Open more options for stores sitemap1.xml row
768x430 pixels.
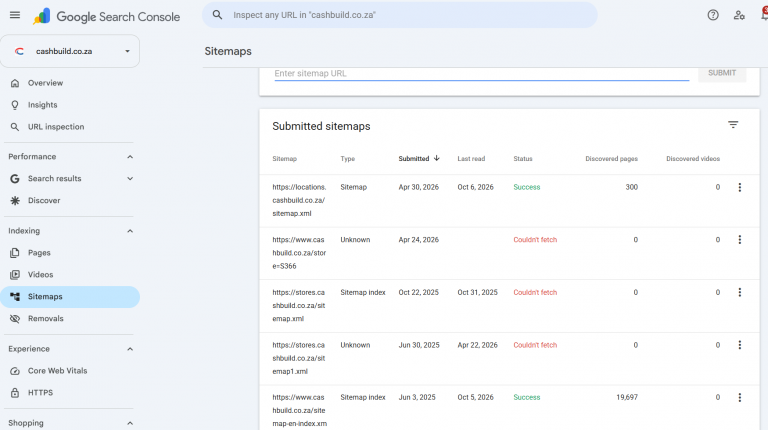pyautogui.click(x=740, y=345)
